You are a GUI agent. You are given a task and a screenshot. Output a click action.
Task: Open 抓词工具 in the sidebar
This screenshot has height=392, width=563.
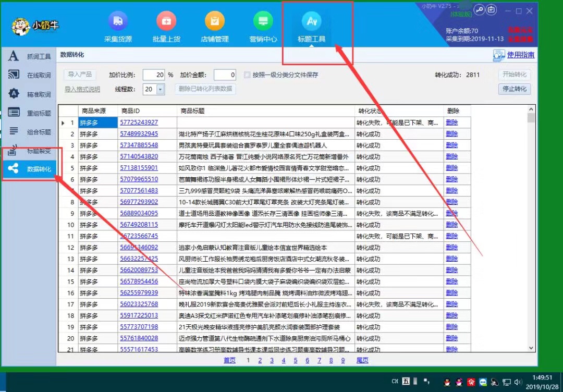tap(29, 56)
